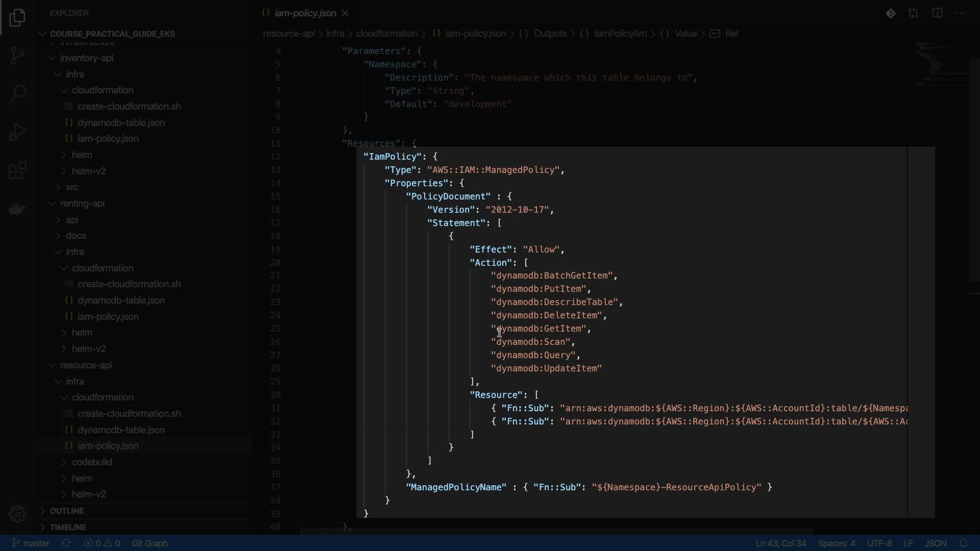Image resolution: width=980 pixels, height=551 pixels.
Task: Click the master branch indicator
Action: pos(31,543)
